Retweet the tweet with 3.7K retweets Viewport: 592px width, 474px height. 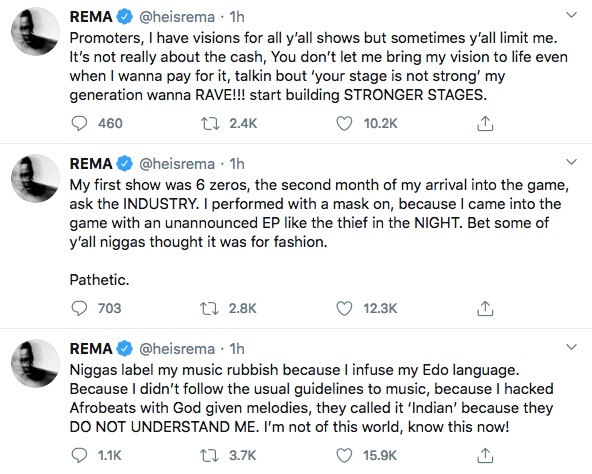tap(210, 455)
